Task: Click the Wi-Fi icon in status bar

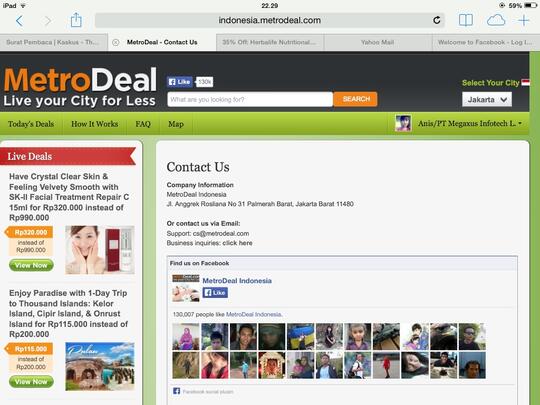Action: coord(23,6)
